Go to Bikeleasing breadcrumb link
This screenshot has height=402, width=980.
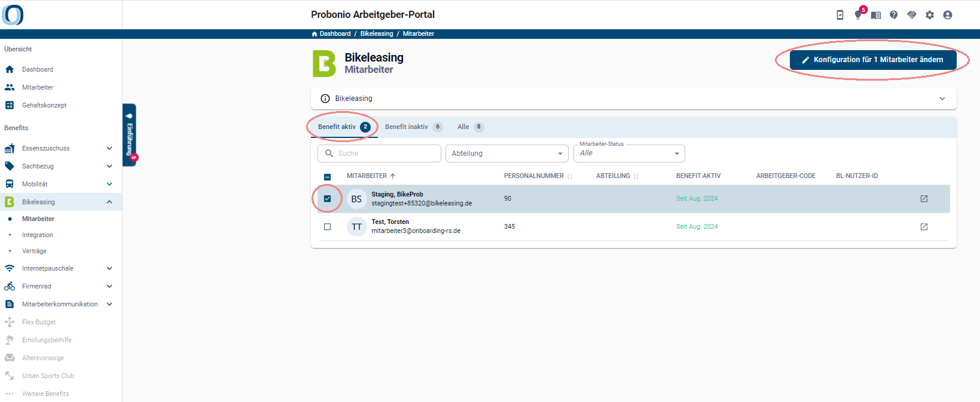[x=377, y=34]
